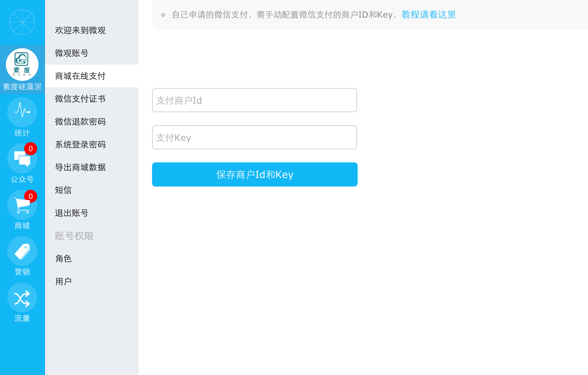This screenshot has width=588, height=375.
Task: Click the Weiguan wheel logo icon
Action: [22, 22]
